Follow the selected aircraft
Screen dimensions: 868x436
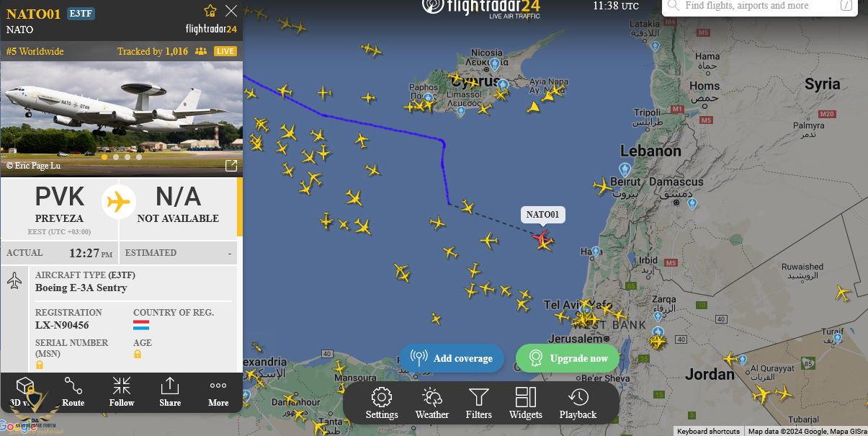point(122,392)
